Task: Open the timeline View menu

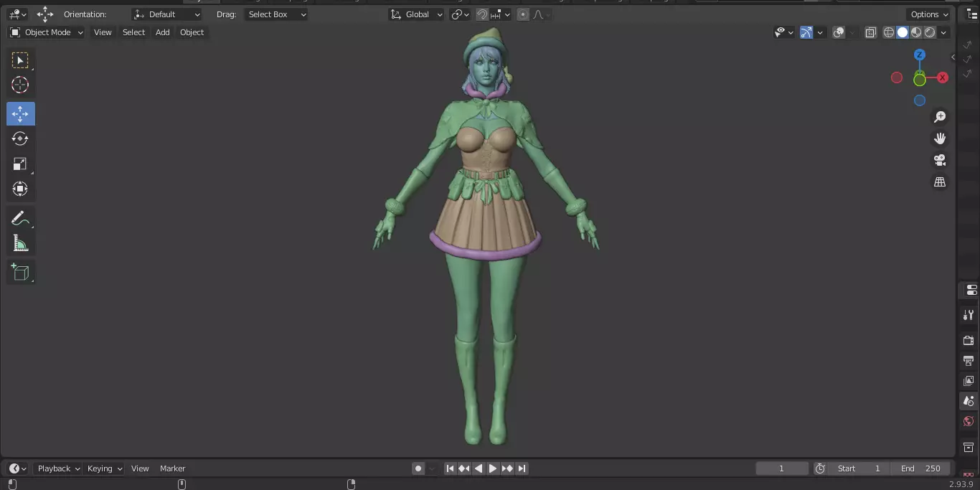Action: [x=140, y=468]
